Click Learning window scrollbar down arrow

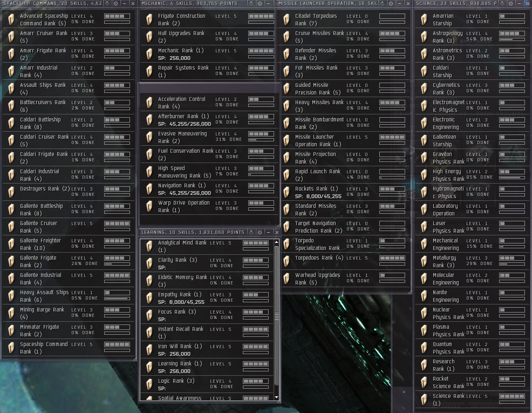coord(276,397)
